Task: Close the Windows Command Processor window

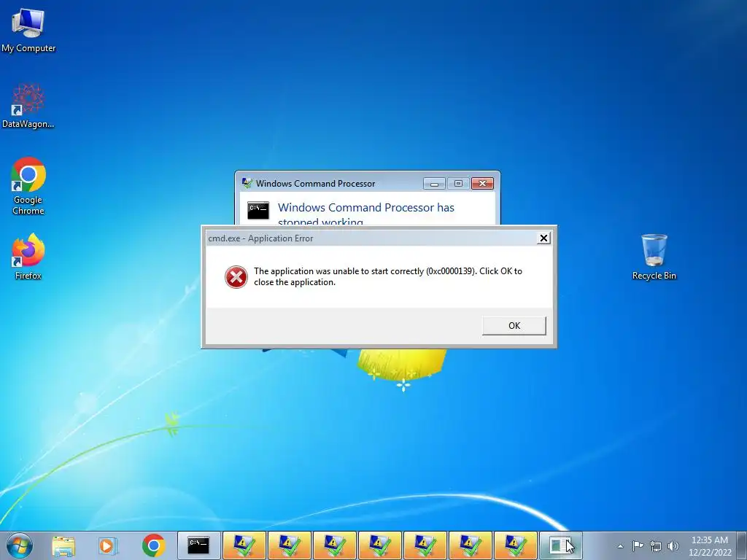Action: coord(483,183)
